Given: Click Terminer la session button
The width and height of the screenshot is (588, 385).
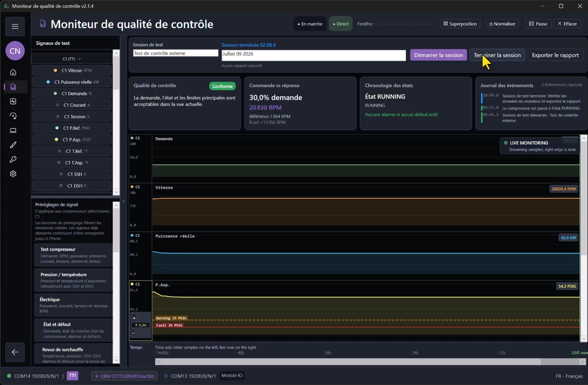Looking at the screenshot, I should click(x=497, y=55).
